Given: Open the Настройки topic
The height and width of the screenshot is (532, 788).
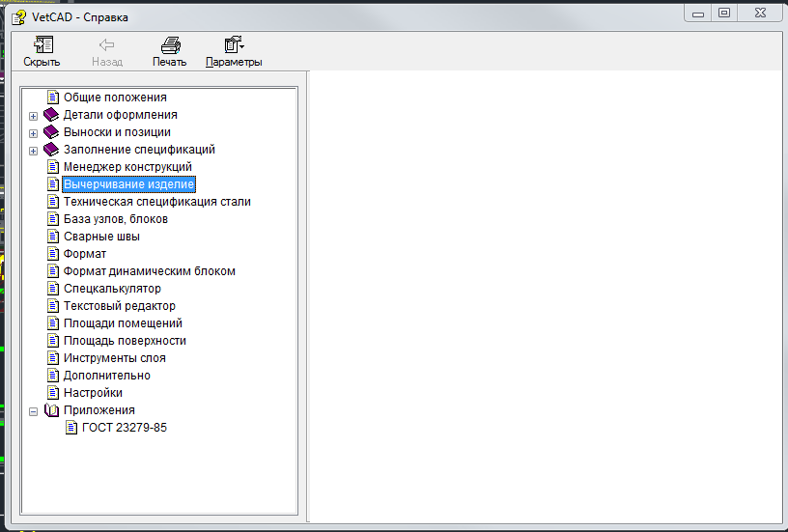Looking at the screenshot, I should [x=93, y=393].
